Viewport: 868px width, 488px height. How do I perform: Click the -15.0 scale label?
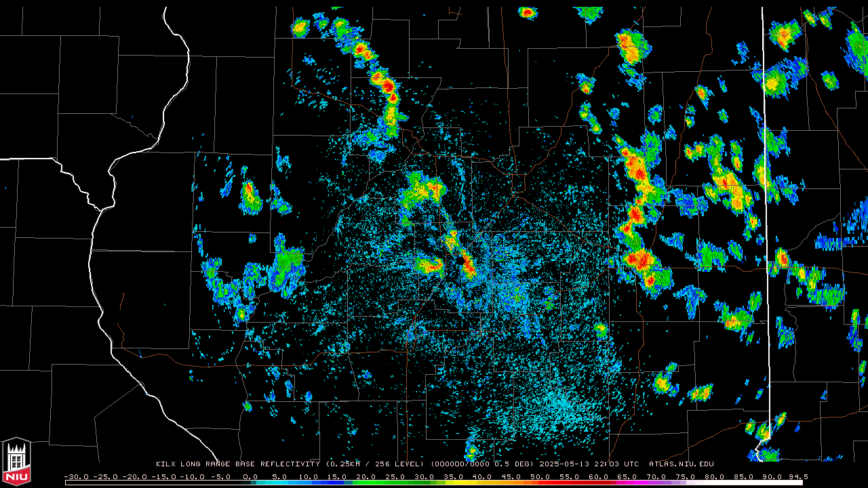tap(163, 477)
